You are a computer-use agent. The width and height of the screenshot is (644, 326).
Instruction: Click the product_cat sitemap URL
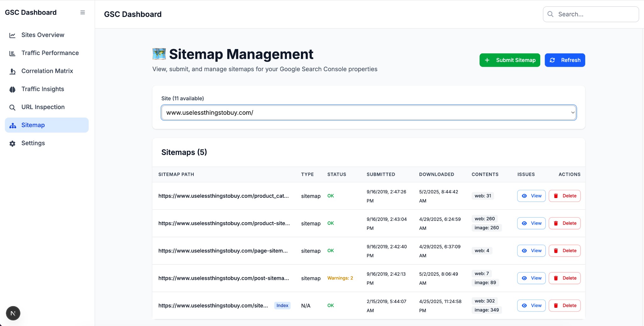223,196
